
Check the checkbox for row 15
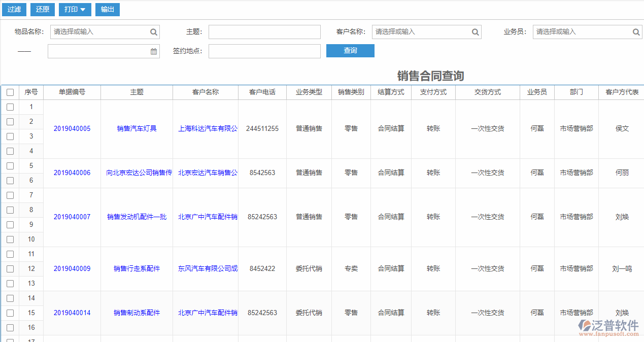pos(10,313)
